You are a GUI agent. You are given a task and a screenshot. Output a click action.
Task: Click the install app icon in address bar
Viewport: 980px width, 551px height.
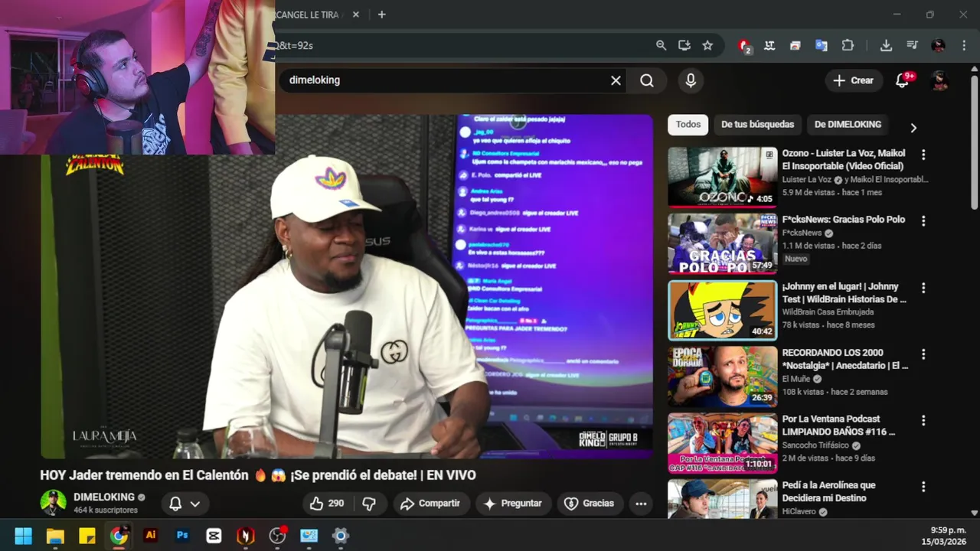point(684,45)
